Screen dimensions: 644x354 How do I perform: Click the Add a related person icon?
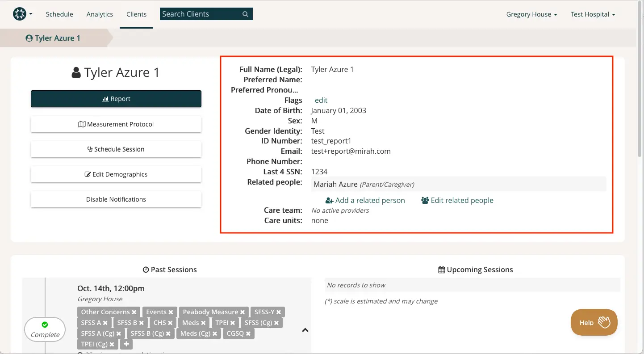click(329, 200)
